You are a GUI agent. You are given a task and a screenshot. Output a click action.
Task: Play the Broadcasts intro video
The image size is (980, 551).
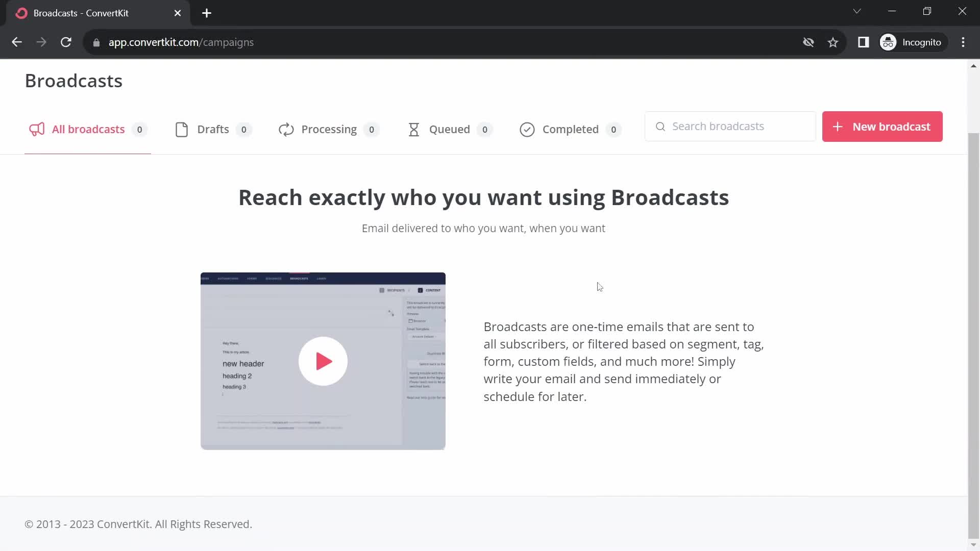pyautogui.click(x=323, y=361)
